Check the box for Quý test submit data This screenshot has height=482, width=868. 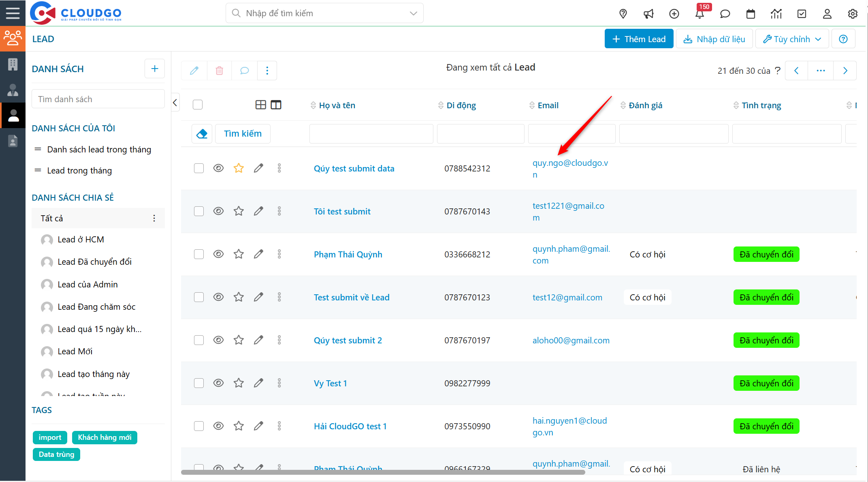coord(198,168)
